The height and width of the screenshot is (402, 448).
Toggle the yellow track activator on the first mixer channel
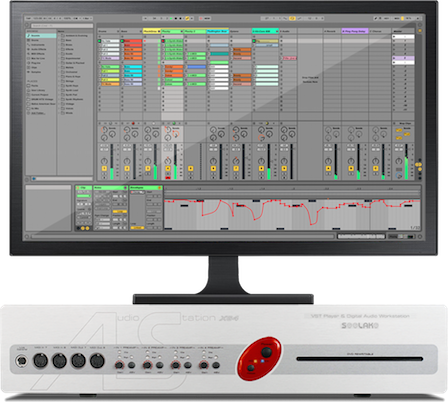104,169
